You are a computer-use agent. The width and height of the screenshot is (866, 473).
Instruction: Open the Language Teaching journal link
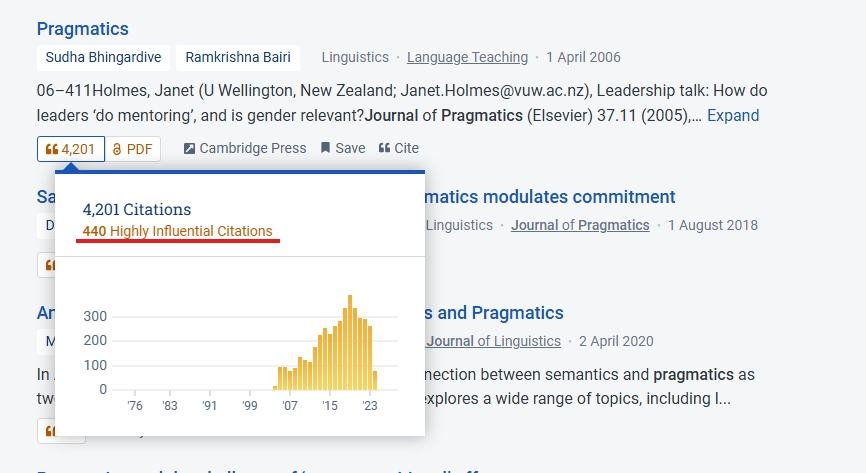pos(467,57)
